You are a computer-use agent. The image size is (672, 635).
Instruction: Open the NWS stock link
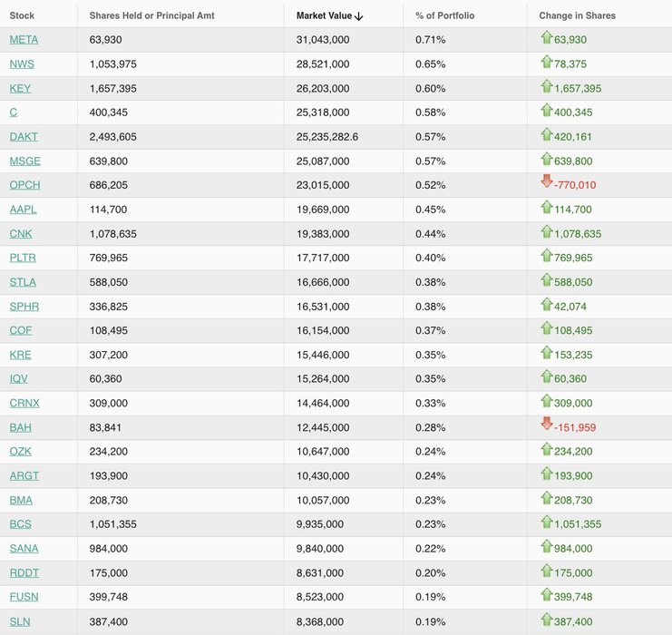click(22, 63)
